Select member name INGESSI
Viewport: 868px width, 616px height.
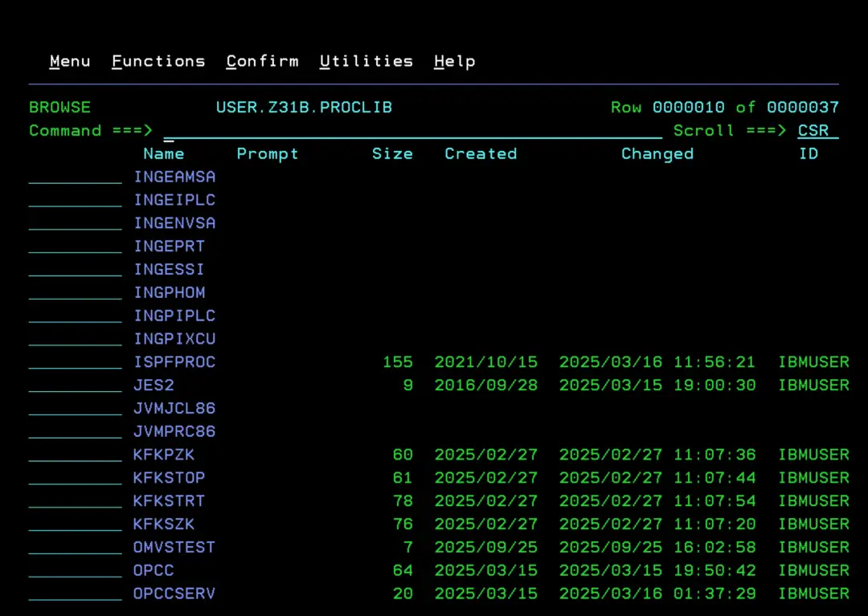[170, 270]
